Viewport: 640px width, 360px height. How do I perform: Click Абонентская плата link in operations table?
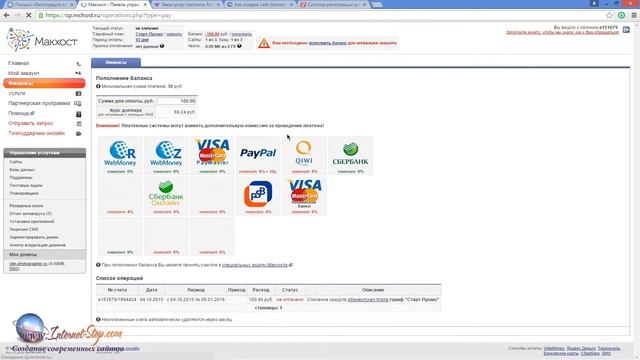coord(368,300)
